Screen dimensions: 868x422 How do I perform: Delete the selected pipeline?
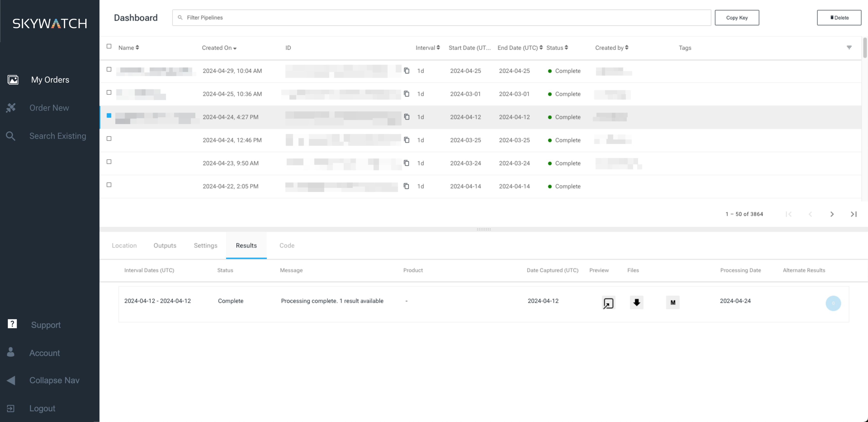coord(839,17)
